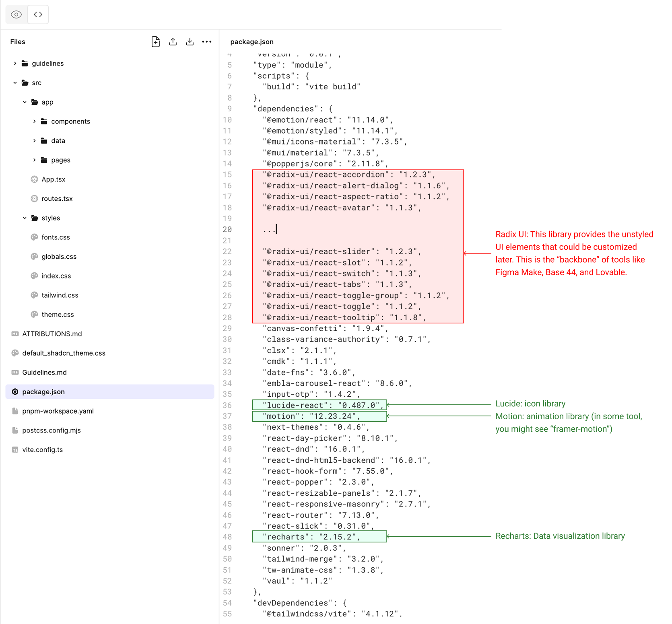Click the download files icon
The height and width of the screenshot is (624, 672).
[190, 41]
